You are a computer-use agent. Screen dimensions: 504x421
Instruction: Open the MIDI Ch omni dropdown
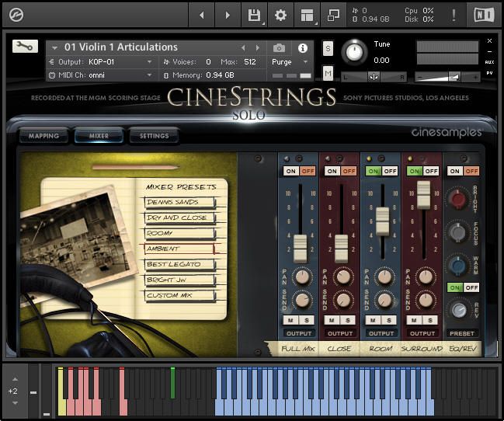[x=149, y=75]
